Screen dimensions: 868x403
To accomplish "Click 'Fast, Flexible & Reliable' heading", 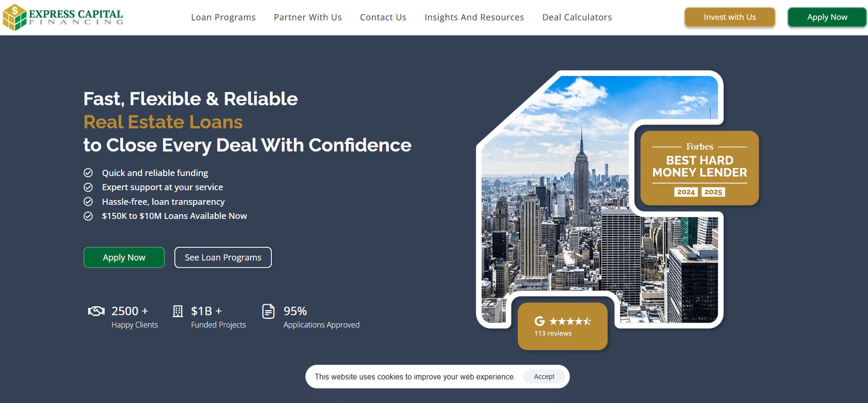I will click(190, 99).
